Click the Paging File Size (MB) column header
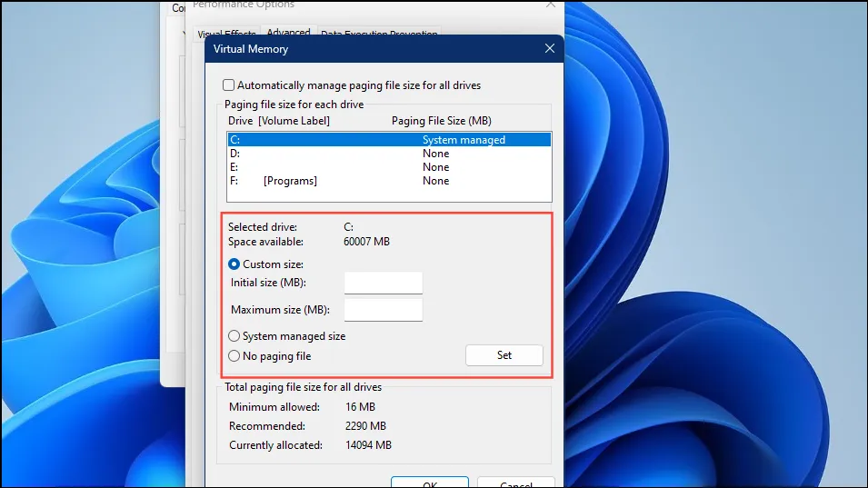 [440, 121]
